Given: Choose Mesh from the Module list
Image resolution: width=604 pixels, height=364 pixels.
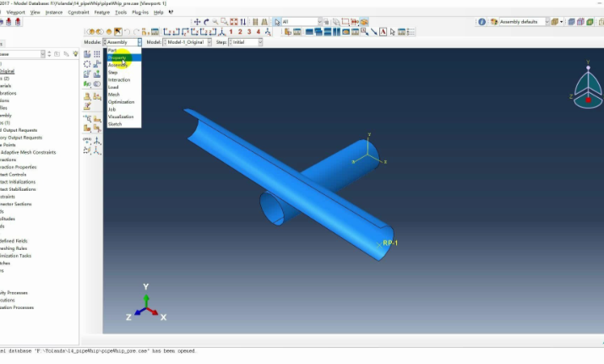Looking at the screenshot, I should click(x=114, y=94).
